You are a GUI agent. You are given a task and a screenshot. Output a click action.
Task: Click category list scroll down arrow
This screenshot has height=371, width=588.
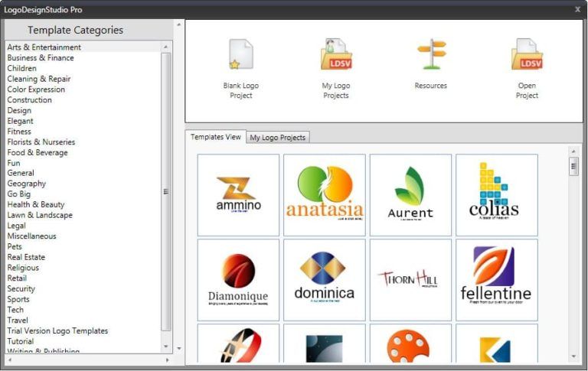tap(165, 347)
